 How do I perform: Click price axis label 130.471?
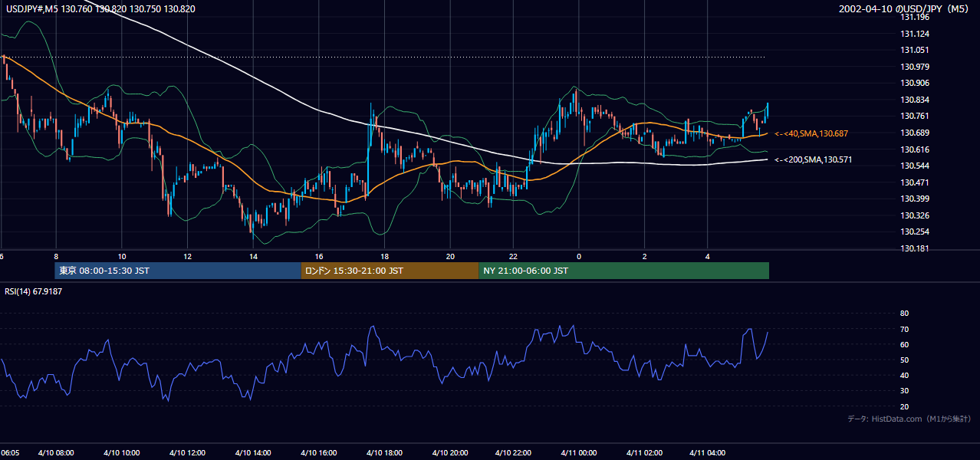[x=916, y=182]
